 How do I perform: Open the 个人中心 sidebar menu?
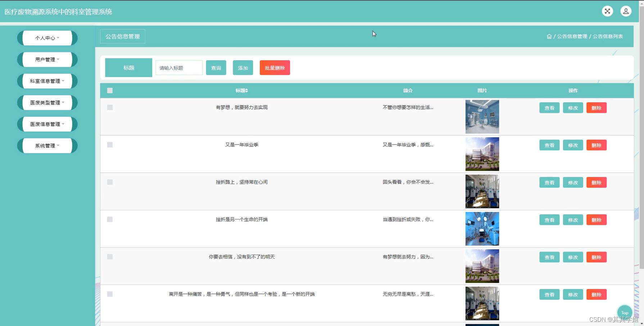click(47, 38)
